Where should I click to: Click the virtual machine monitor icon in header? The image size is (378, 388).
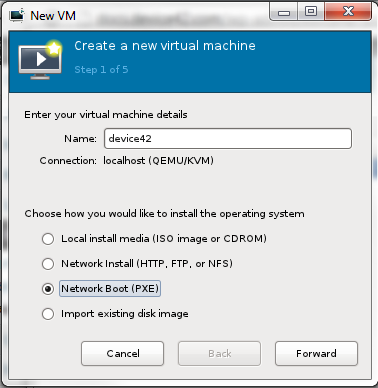pos(41,60)
